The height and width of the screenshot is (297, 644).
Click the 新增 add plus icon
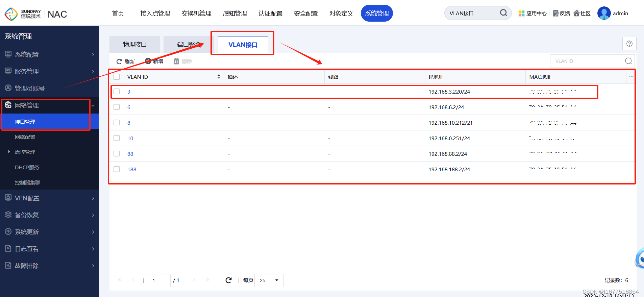[x=148, y=61]
